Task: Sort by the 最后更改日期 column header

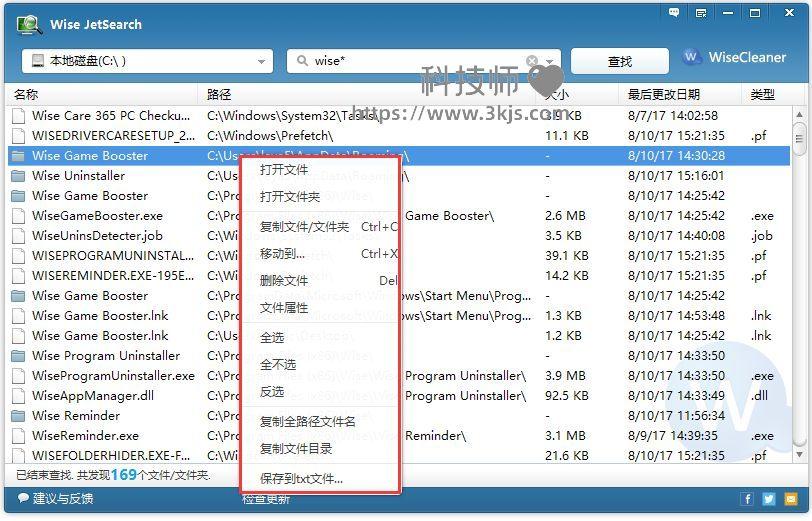Action: [680, 95]
